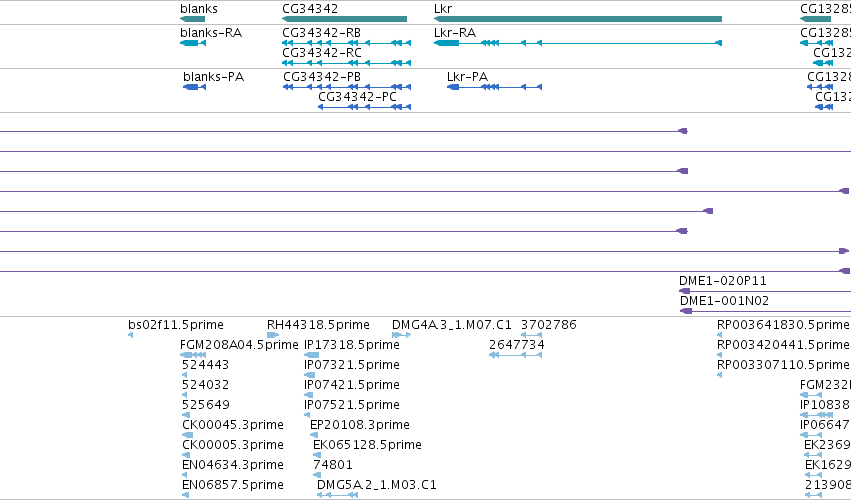The height and width of the screenshot is (500, 851).
Task: Select the RP003641830.5prime EST arrow
Action: click(720, 335)
